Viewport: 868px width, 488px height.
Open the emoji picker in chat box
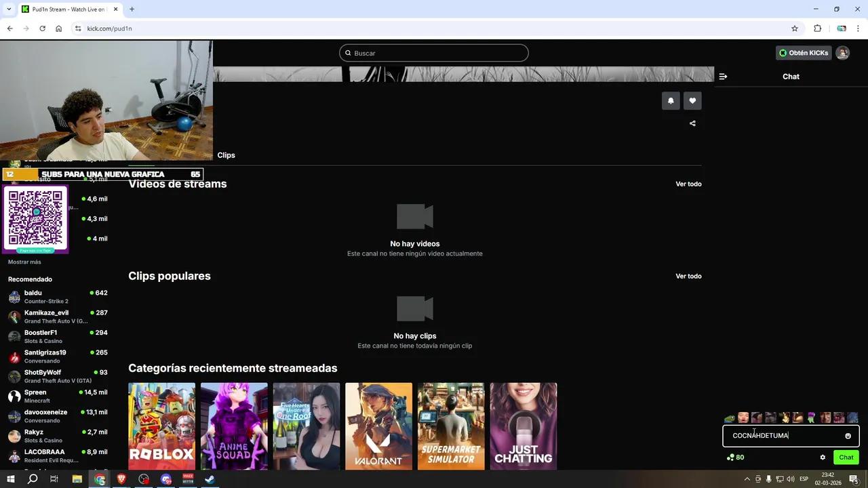[848, 436]
